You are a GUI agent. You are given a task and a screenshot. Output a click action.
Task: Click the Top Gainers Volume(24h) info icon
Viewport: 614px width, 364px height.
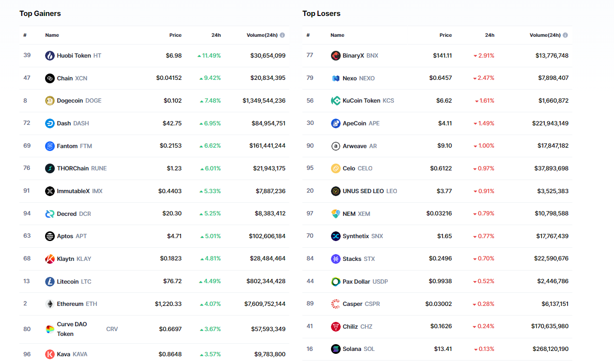pyautogui.click(x=283, y=35)
